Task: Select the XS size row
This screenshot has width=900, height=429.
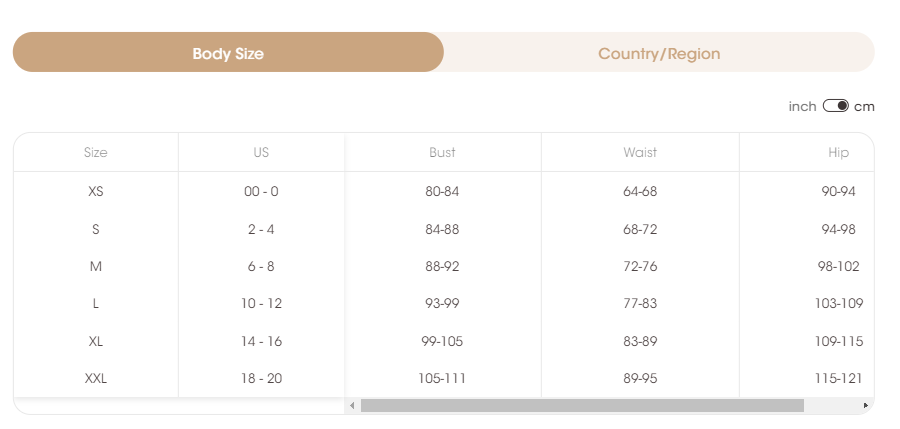Action: tap(96, 191)
